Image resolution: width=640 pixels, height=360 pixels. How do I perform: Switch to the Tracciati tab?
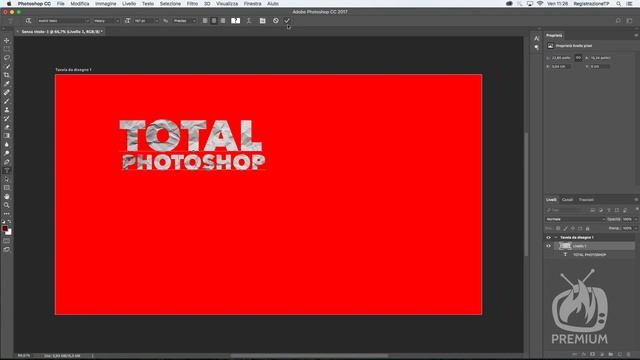[586, 200]
